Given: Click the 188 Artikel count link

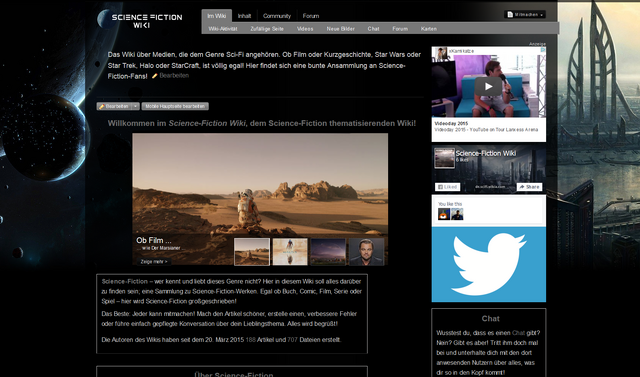Looking at the screenshot, I should (250, 340).
